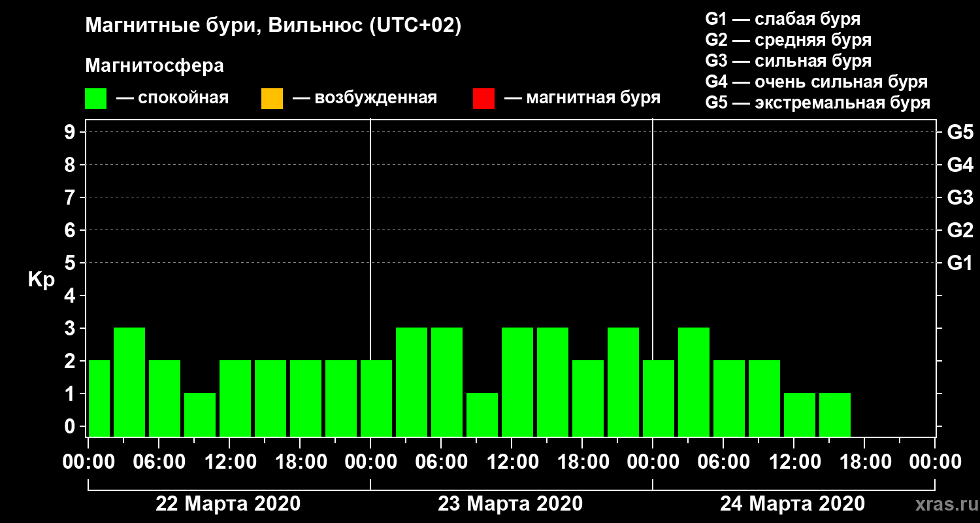This screenshot has height=523, width=980.
Task: Click the '24 Марта 2020' date label
Action: coord(792,504)
